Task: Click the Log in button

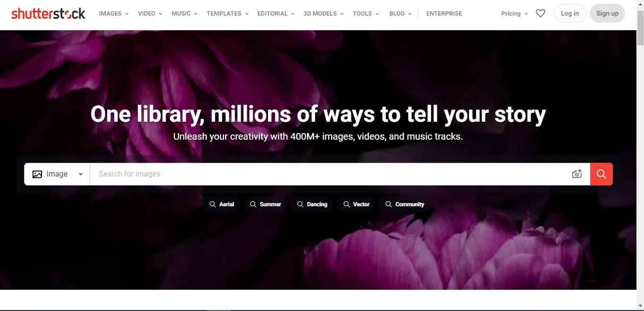Action: click(x=569, y=14)
